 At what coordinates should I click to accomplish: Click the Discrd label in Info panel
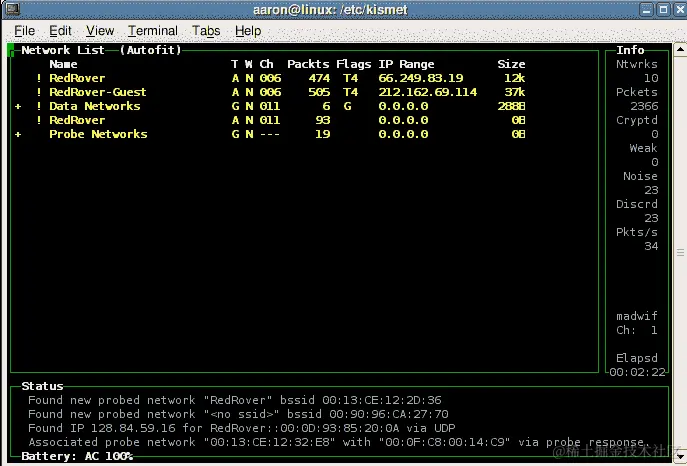click(637, 204)
